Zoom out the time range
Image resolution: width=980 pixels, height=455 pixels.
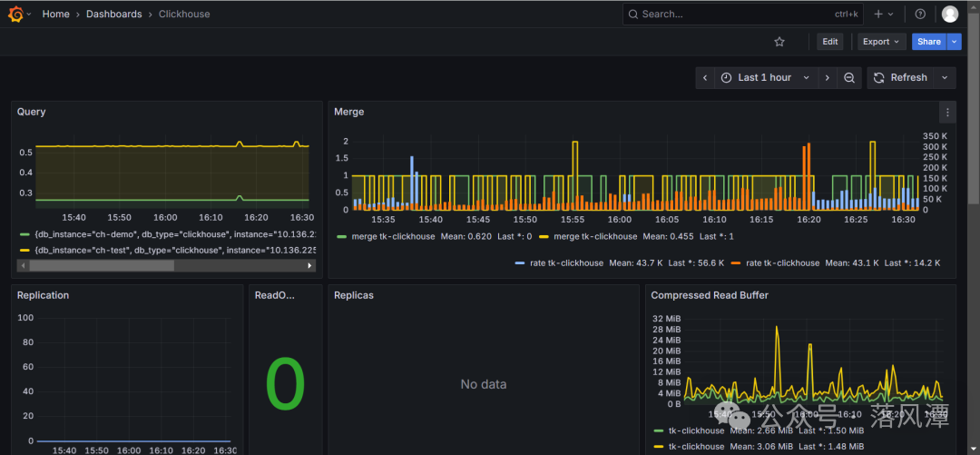[x=849, y=77]
